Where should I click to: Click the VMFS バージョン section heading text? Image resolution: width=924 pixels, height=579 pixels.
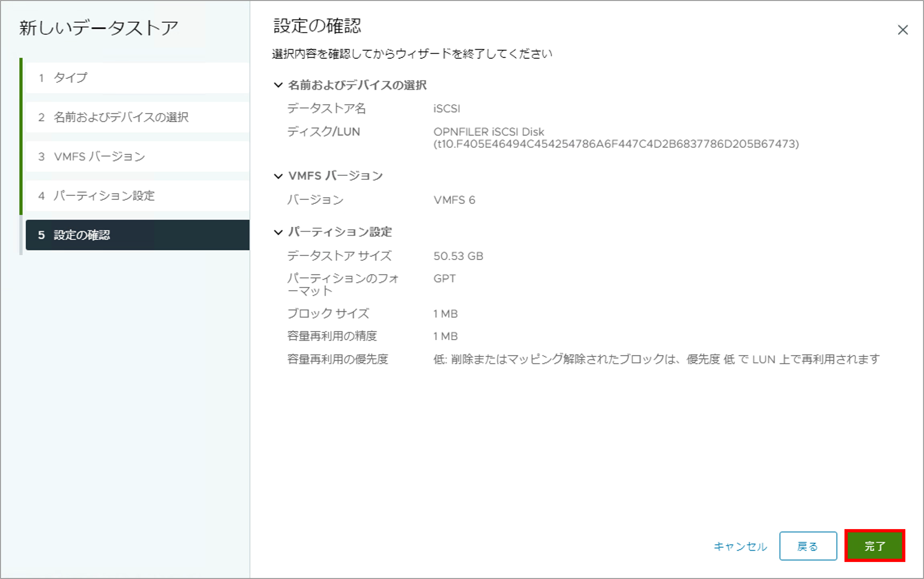tap(335, 176)
